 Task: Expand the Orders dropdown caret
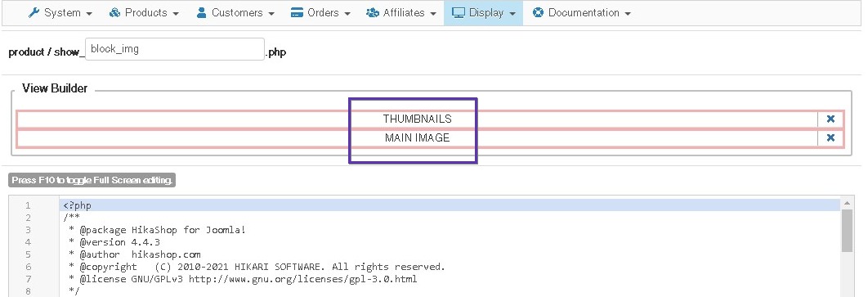347,14
